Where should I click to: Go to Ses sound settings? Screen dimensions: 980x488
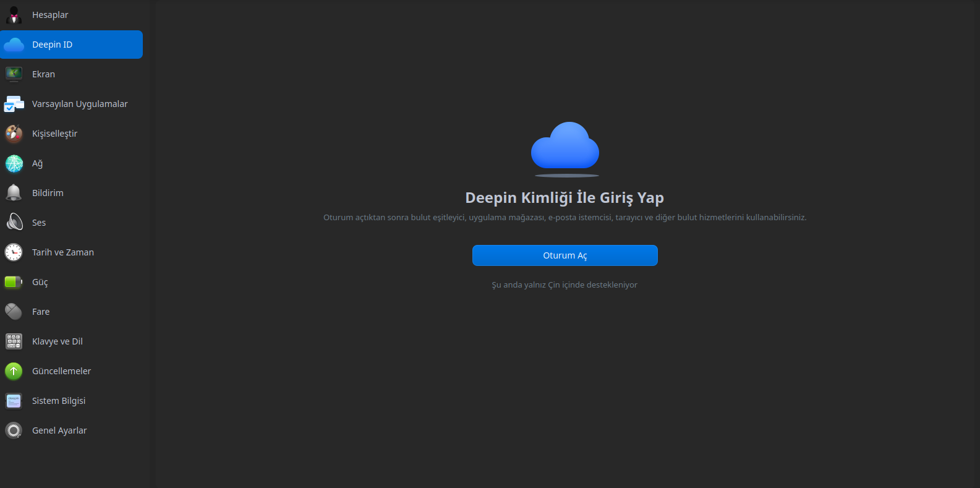pos(72,223)
